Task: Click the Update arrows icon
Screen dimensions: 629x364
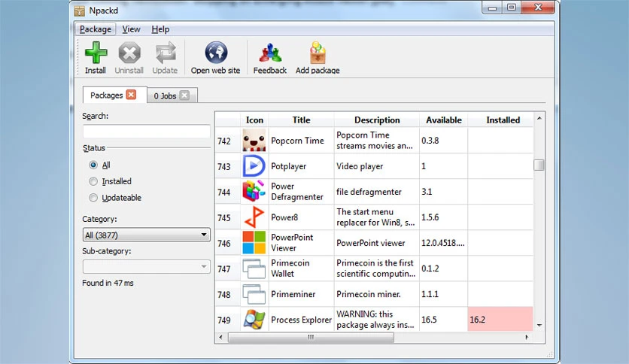Action: click(166, 53)
